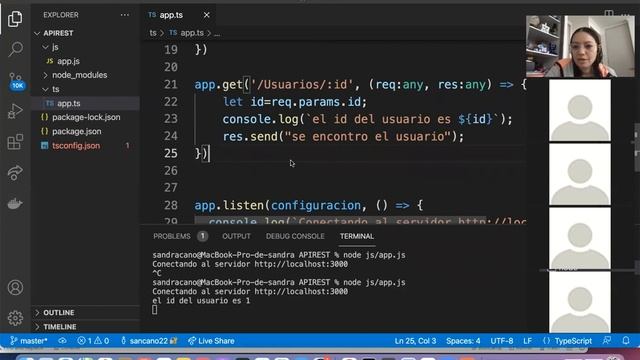This screenshot has height=360, width=640.
Task: Open app.js in the js folder
Action: click(x=68, y=61)
